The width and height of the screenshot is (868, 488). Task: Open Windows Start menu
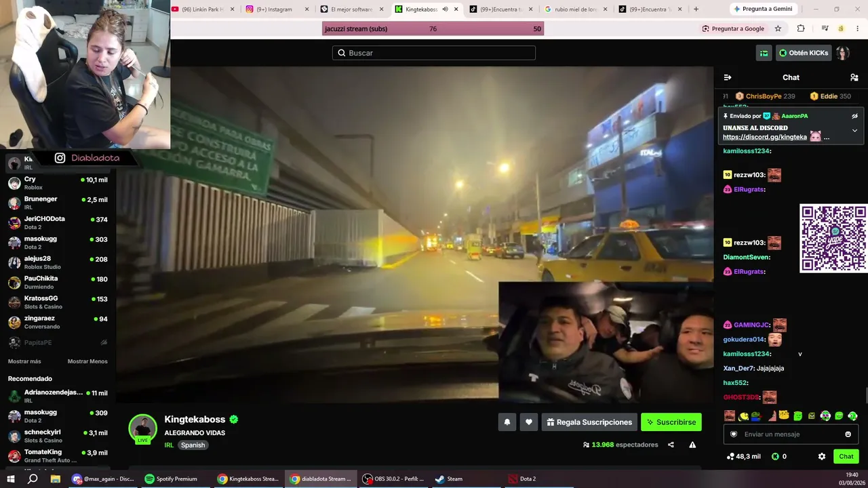click(x=11, y=479)
